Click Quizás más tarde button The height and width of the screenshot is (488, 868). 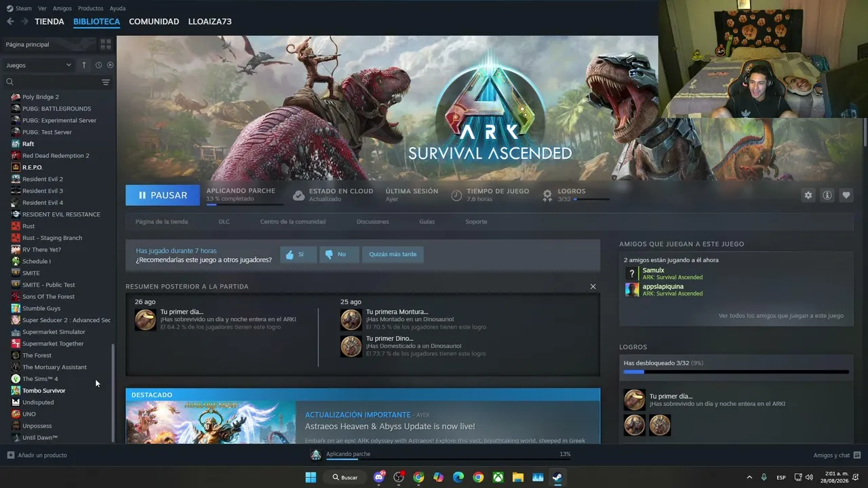click(393, 254)
